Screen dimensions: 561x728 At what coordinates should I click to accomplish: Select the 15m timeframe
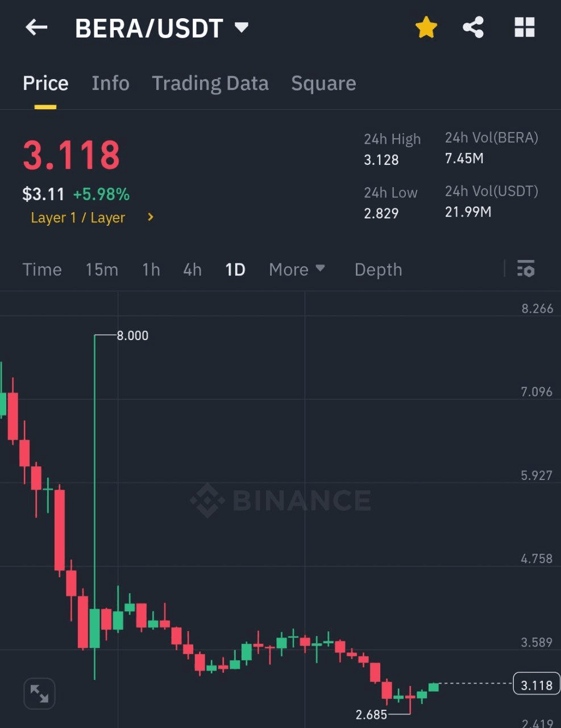102,270
